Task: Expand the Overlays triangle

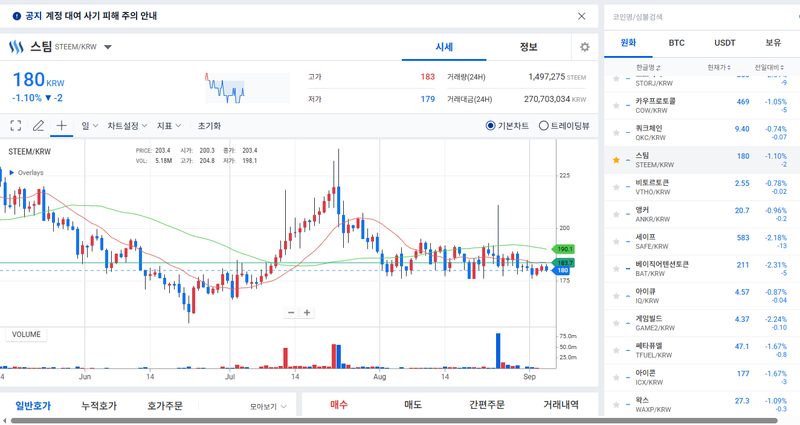Action: click(x=12, y=172)
